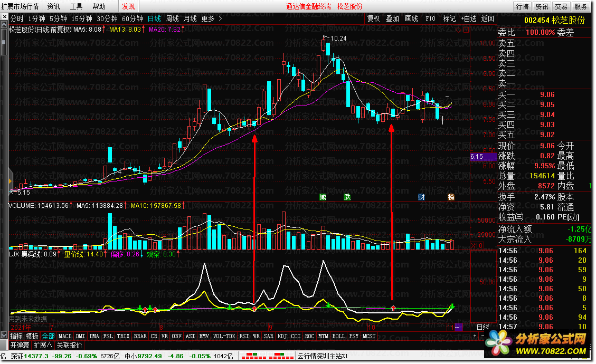Add stock via +自选 button
This screenshot has width=596, height=364.
pos(469,18)
